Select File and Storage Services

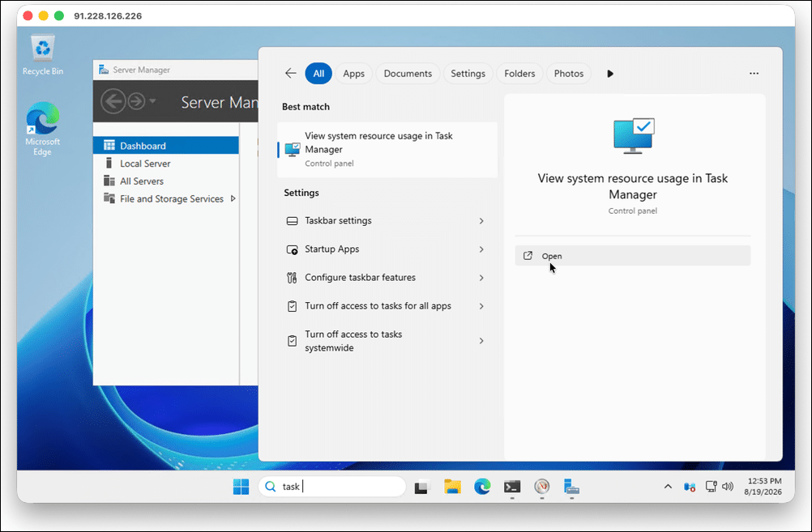pyautogui.click(x=165, y=198)
